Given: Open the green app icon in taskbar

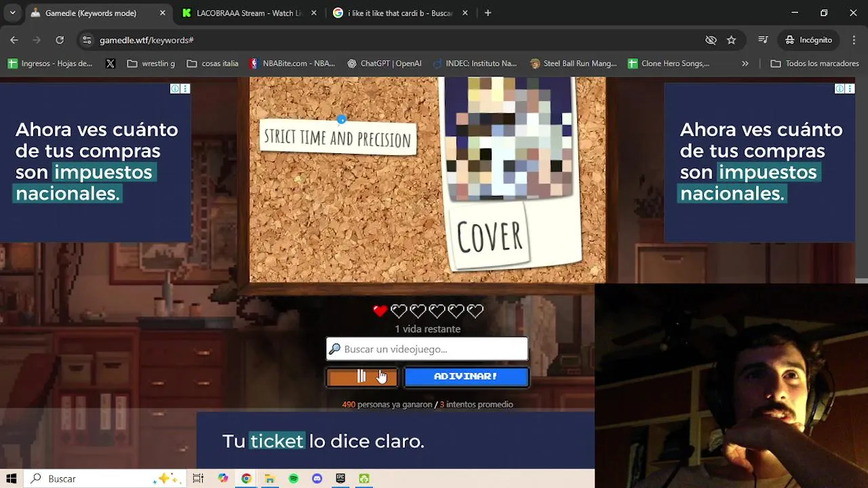Looking at the screenshot, I should click(x=364, y=479).
